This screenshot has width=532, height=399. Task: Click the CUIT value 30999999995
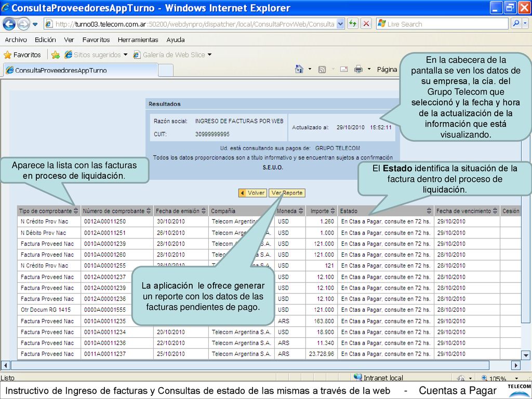tap(212, 135)
